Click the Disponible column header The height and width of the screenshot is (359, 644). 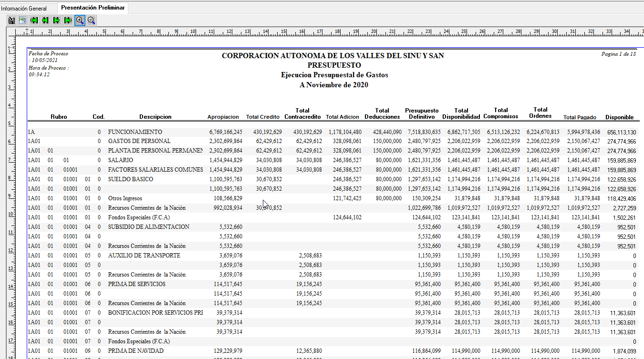(619, 117)
